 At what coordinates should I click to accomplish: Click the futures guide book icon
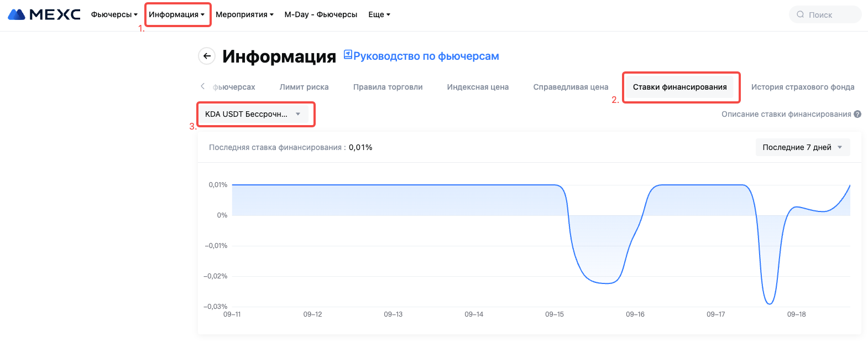(348, 54)
